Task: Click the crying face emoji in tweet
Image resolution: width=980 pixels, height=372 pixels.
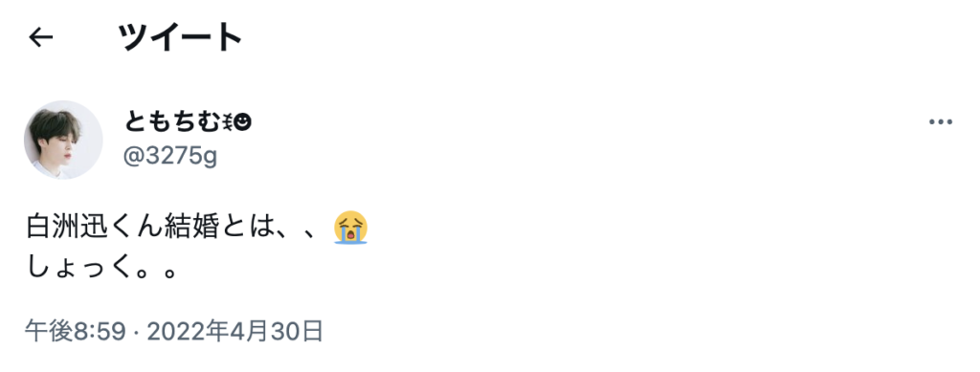Action: [350, 228]
